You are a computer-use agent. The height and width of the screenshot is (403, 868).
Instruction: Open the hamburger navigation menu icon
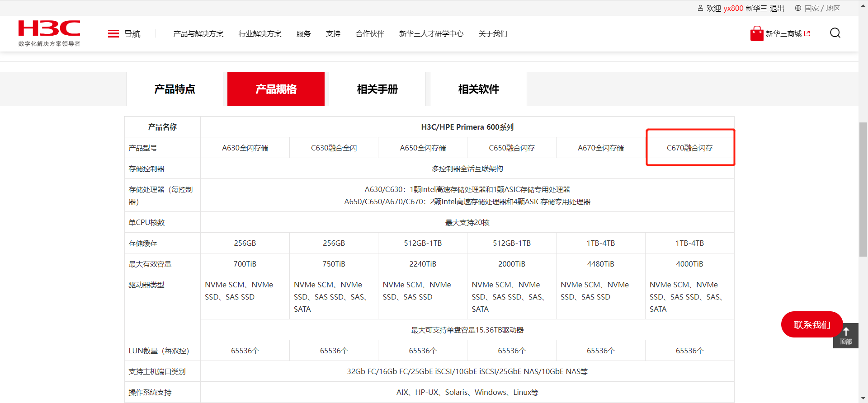[113, 34]
